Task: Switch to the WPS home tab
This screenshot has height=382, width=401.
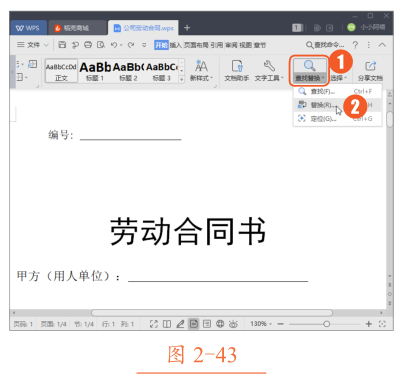Action: coord(28,28)
